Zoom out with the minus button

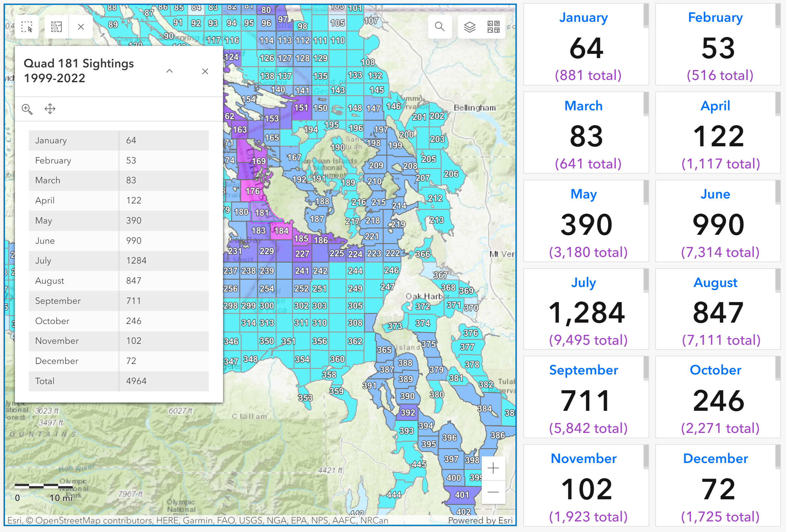point(493,492)
